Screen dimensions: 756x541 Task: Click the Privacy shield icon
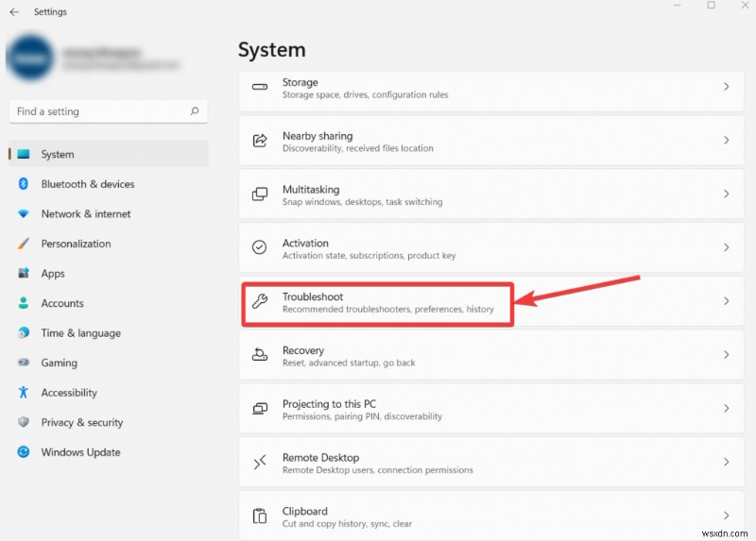23,422
